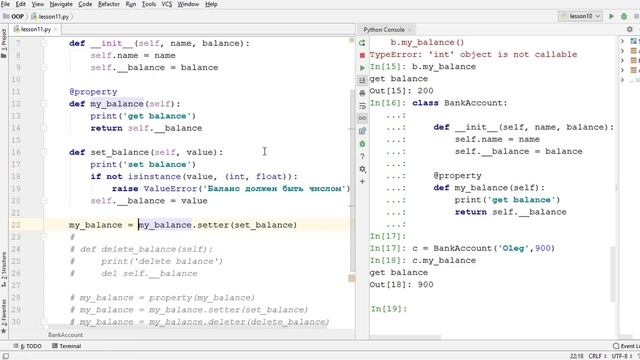This screenshot has height=360, width=640.
Task: Close the Python Console tab
Action: pyautogui.click(x=409, y=29)
